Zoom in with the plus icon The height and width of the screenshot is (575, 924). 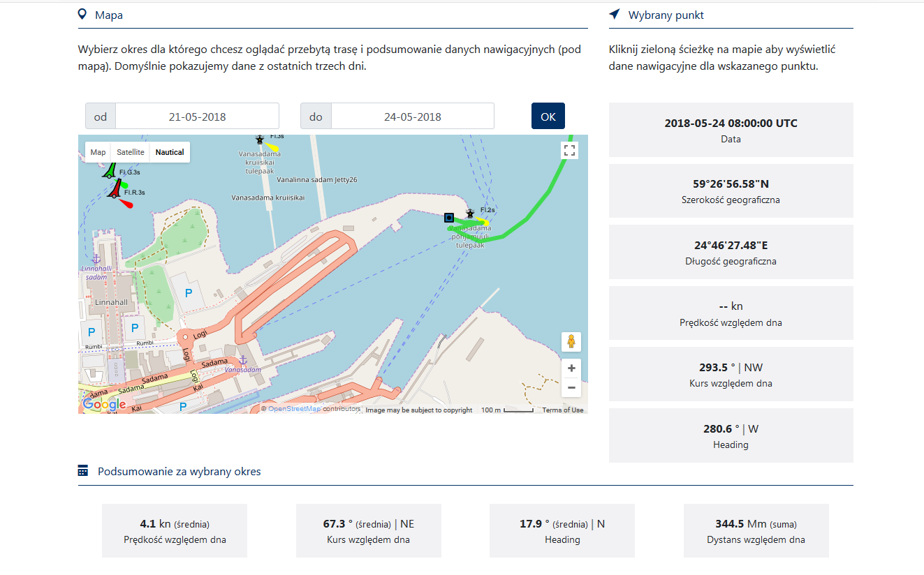point(571,368)
